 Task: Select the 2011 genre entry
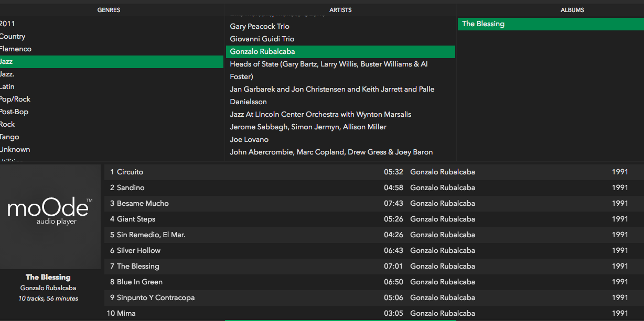tap(112, 24)
